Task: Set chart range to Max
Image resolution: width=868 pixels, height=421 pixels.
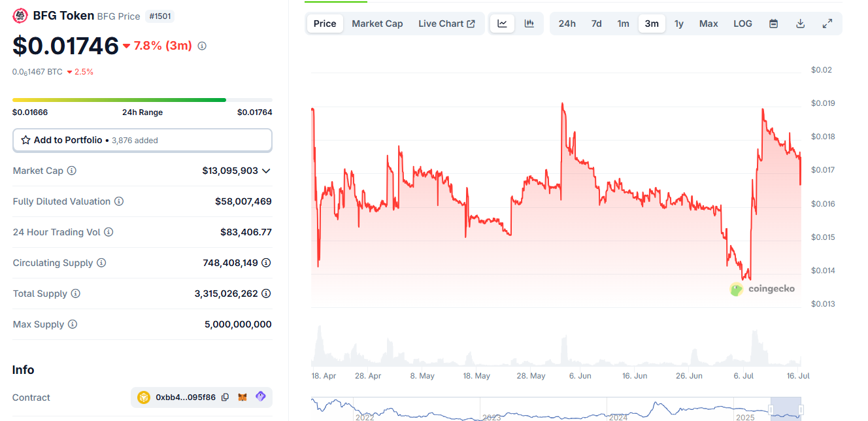Action: click(709, 24)
